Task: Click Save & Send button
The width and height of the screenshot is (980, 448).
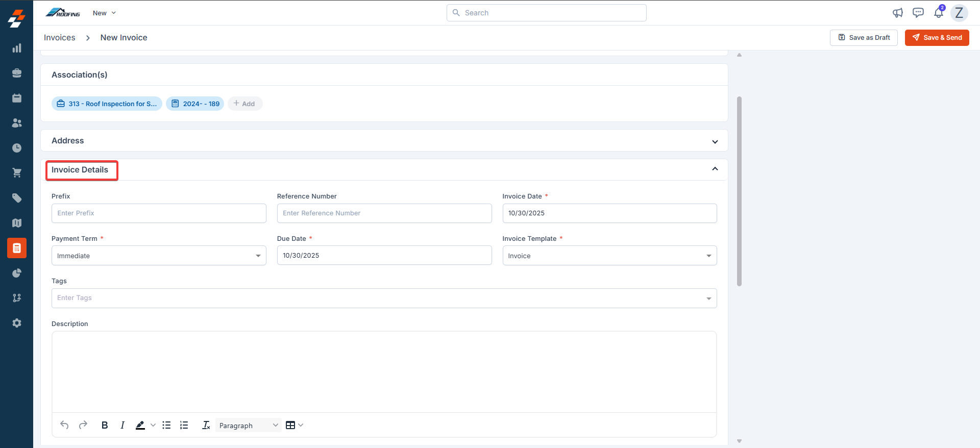Action: point(937,38)
